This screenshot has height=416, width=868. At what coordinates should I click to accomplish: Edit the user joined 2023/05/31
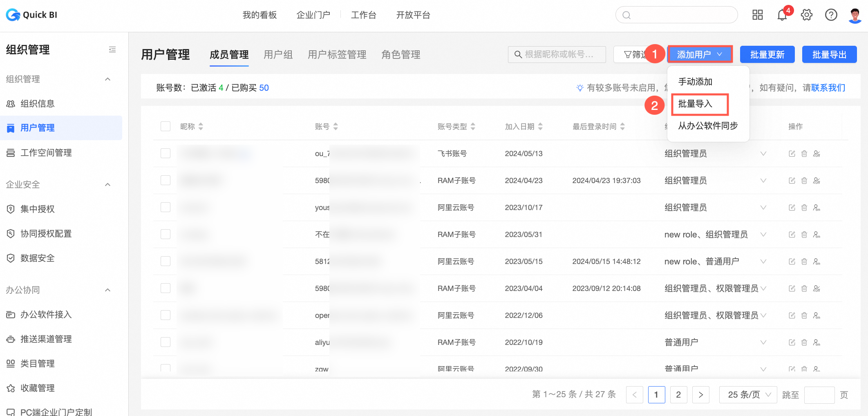(792, 235)
